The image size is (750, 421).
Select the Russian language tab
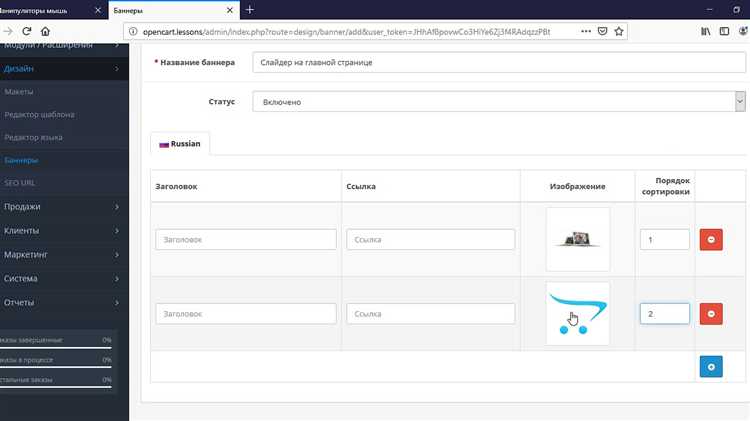[180, 144]
